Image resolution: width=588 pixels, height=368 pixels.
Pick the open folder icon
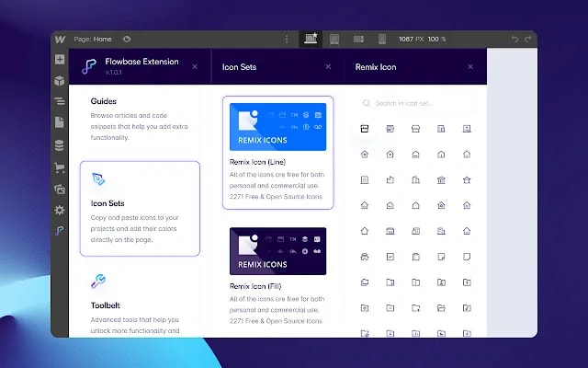tap(441, 308)
